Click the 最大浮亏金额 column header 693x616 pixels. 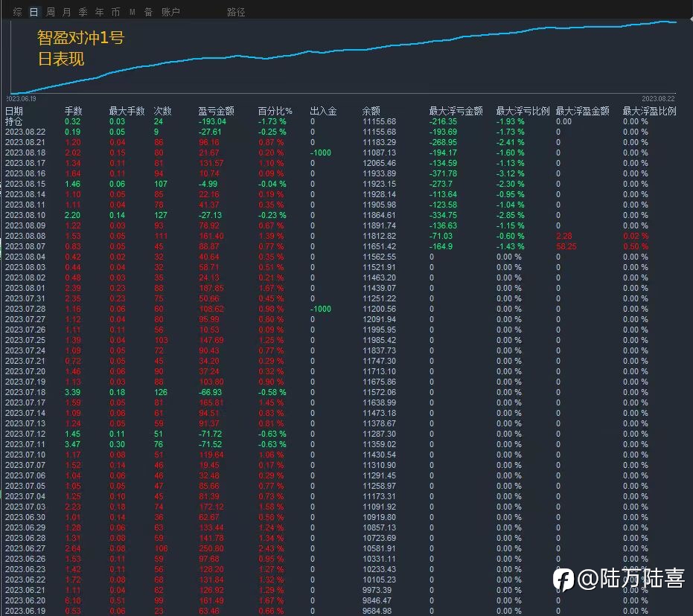point(456,111)
